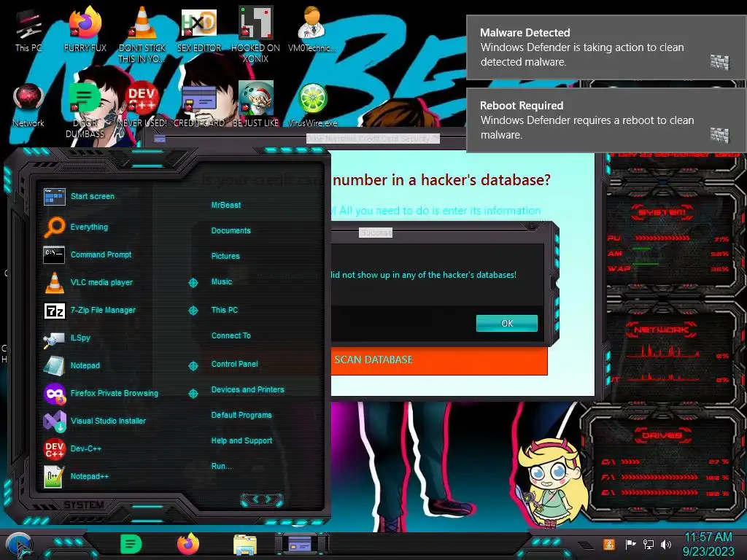Open 7-Zip File Manager

coord(90,310)
